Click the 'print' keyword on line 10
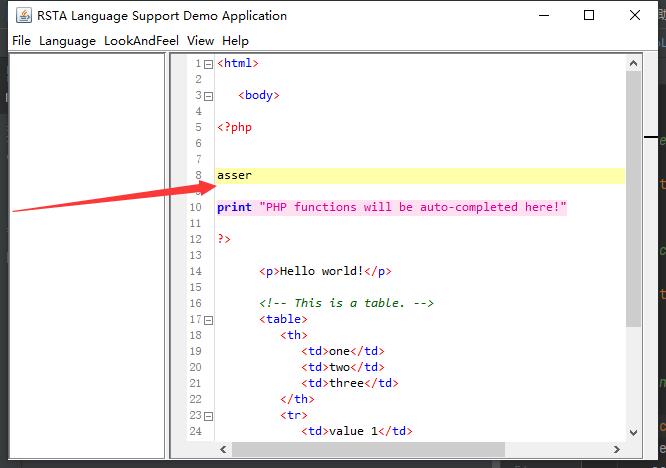Image resolution: width=666 pixels, height=468 pixels. (x=234, y=208)
